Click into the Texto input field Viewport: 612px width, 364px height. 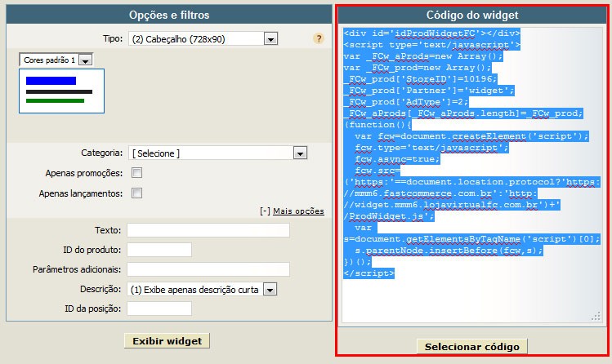(x=208, y=230)
